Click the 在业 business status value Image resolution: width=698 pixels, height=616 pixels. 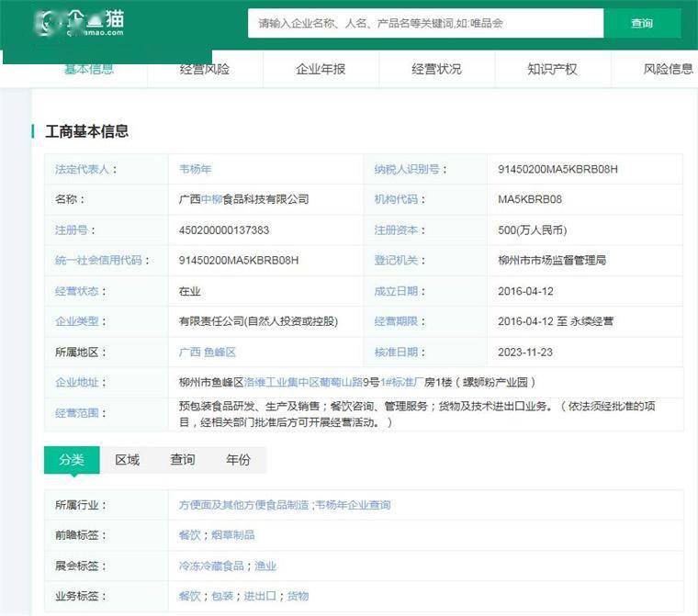(x=189, y=291)
